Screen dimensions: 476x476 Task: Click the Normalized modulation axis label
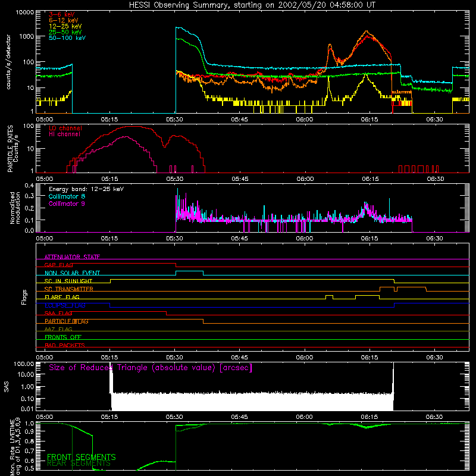14,208
